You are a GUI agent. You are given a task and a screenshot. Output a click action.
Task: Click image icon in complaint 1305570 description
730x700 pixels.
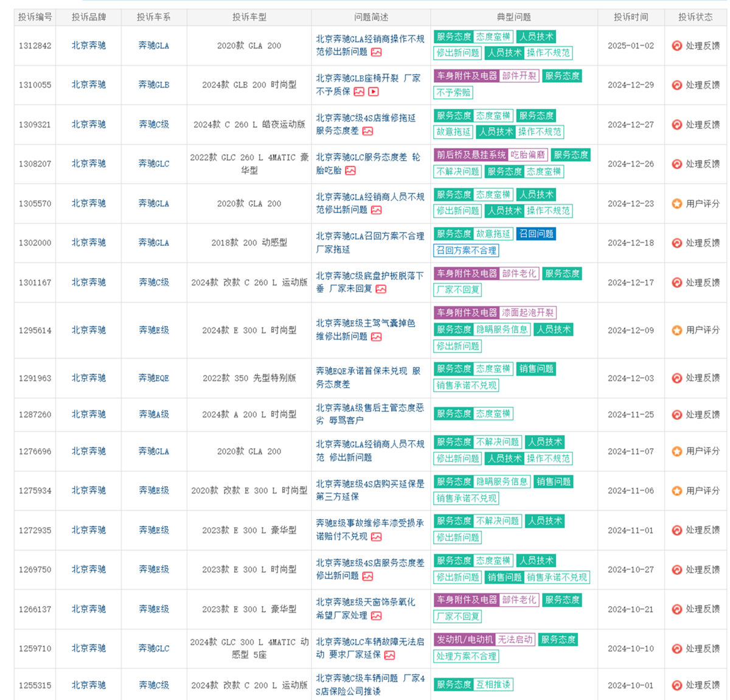click(x=377, y=210)
